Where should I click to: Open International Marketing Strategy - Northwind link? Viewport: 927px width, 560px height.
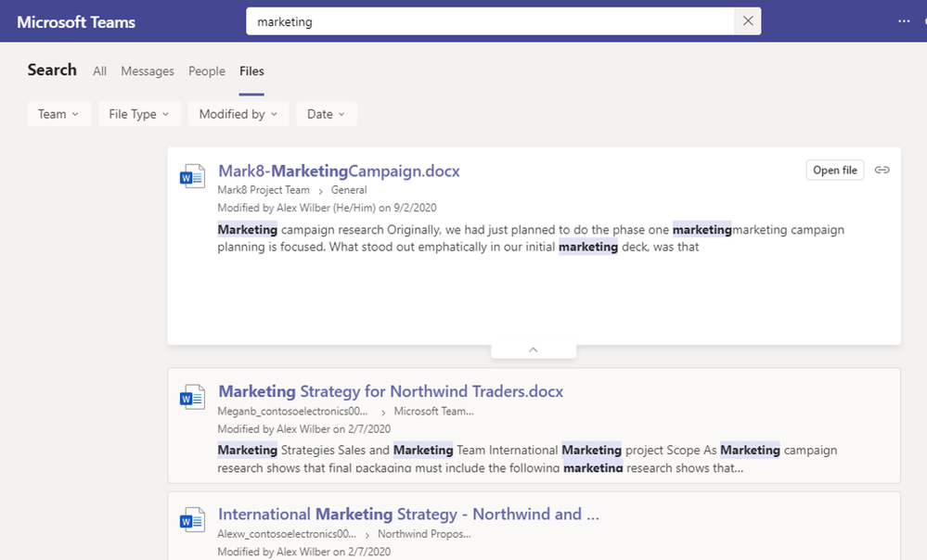click(408, 514)
